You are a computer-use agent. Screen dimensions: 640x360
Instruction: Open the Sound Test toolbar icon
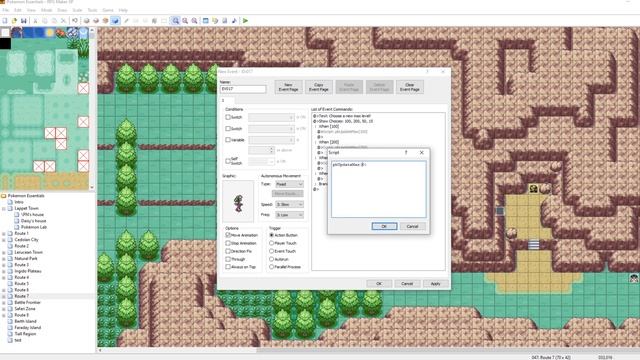pos(234,20)
